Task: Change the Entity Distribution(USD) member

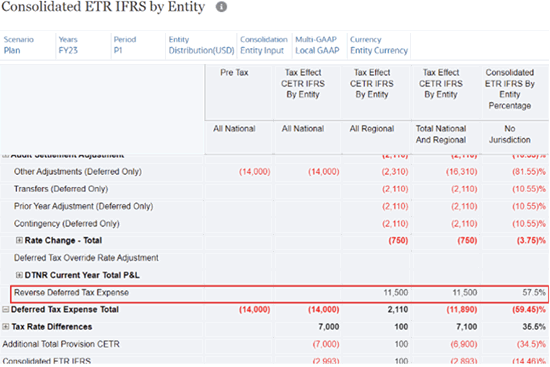Action: [x=201, y=45]
